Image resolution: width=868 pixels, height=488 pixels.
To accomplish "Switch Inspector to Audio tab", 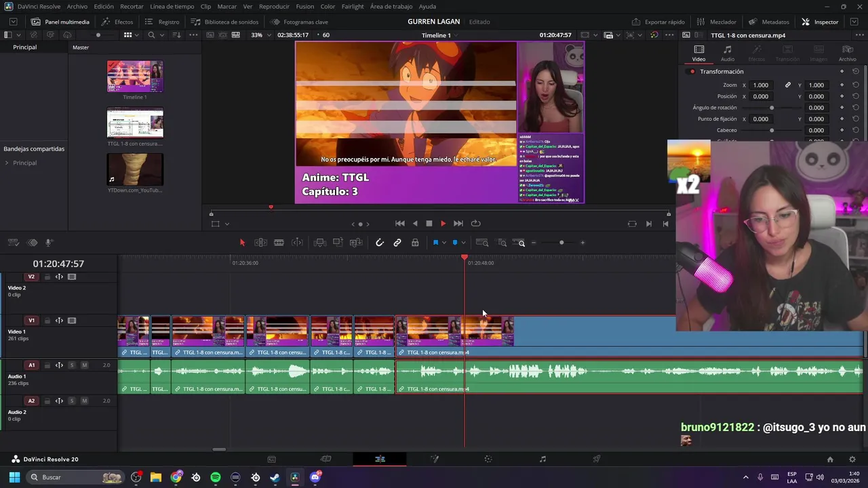I will (728, 54).
